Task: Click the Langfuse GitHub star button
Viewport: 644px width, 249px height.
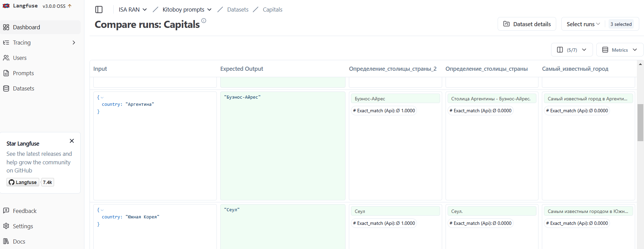Action: click(23, 182)
